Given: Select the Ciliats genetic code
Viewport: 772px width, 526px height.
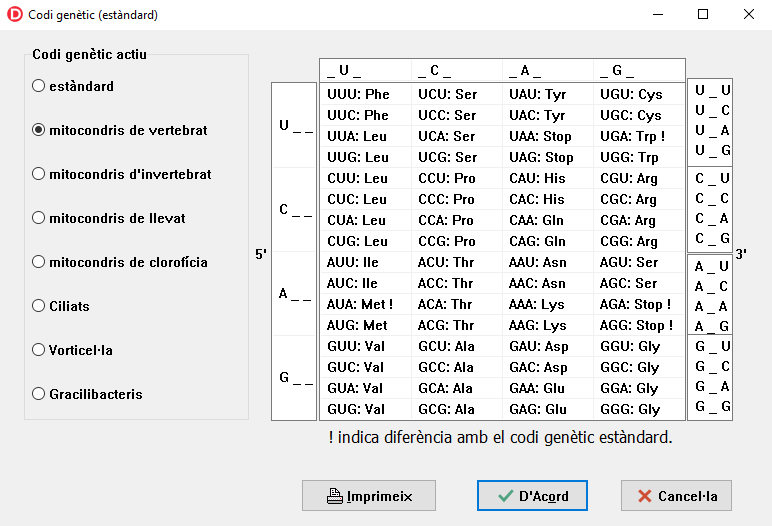Looking at the screenshot, I should pos(39,306).
